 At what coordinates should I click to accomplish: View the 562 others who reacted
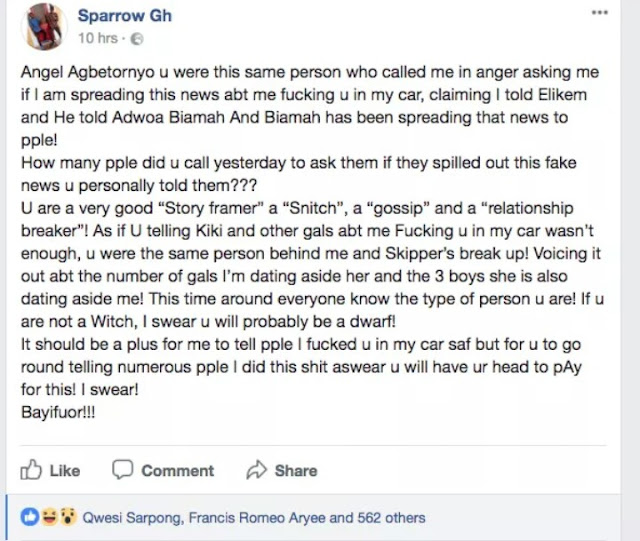[x=391, y=518]
